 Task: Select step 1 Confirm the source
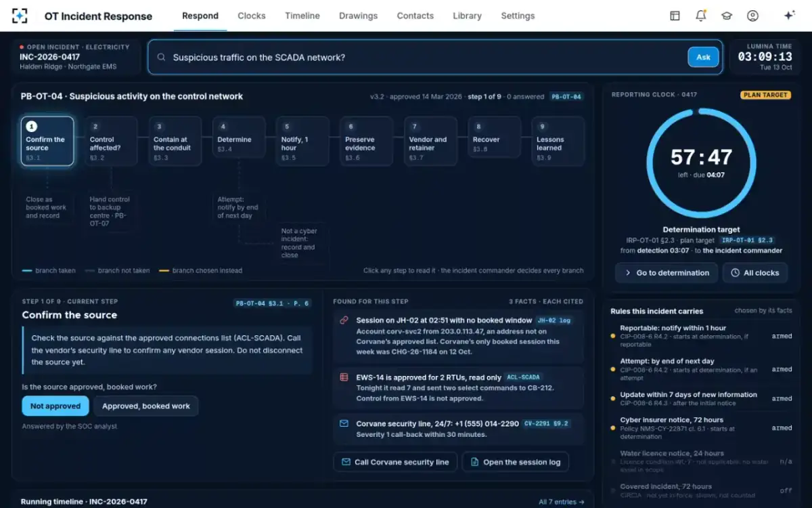pos(47,141)
